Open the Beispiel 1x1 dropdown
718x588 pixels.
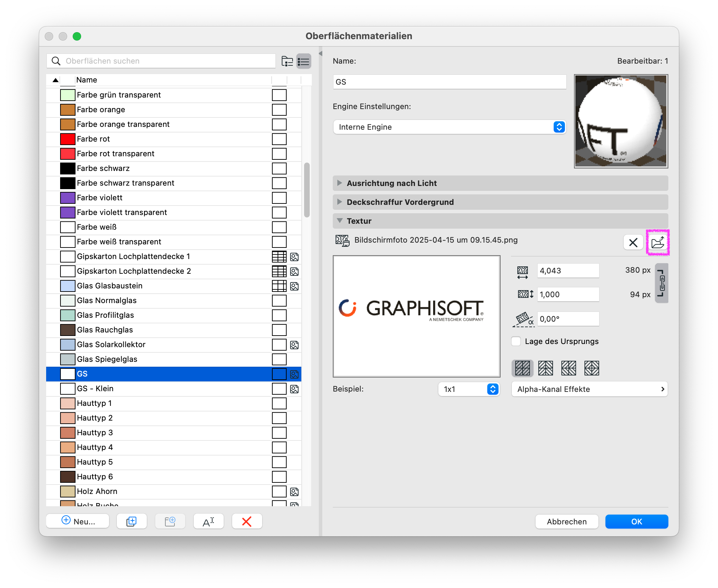click(469, 389)
